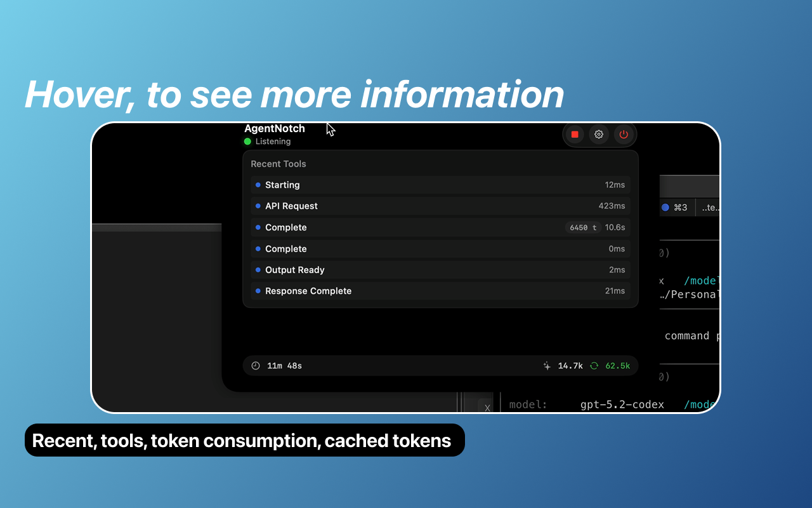Open the settings gear icon
This screenshot has height=508, width=812.
coord(598,134)
